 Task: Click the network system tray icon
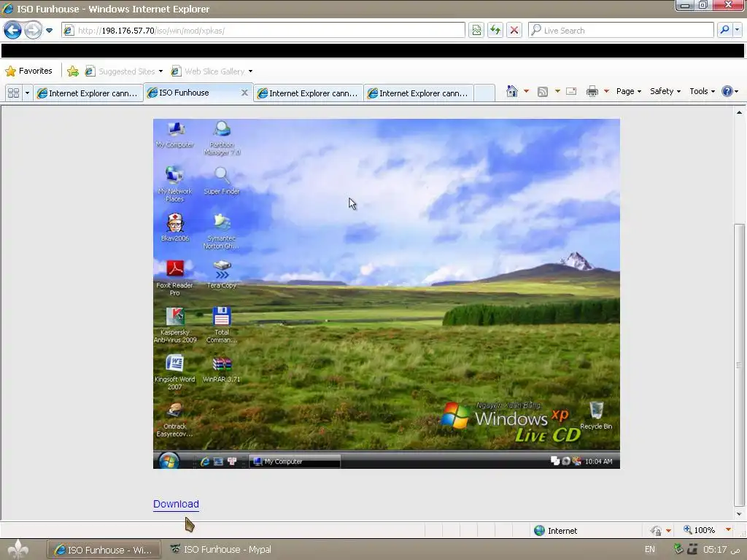coord(692,549)
